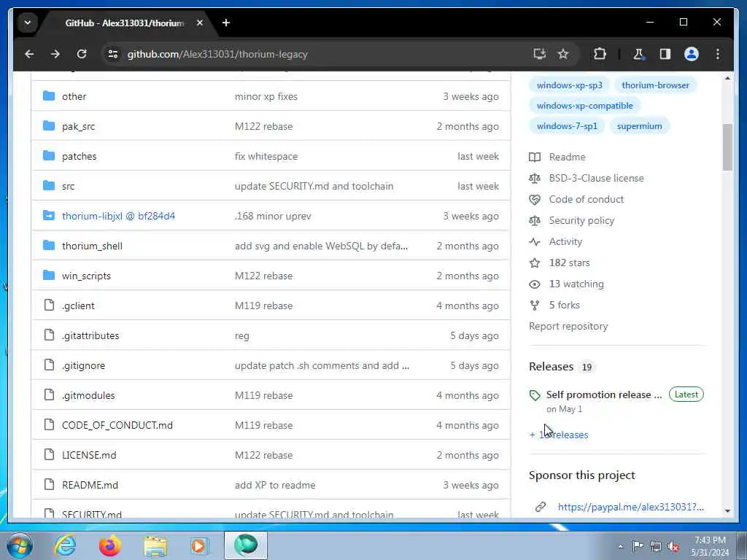Open the tab search dropdown
The height and width of the screenshot is (560, 747).
click(28, 23)
